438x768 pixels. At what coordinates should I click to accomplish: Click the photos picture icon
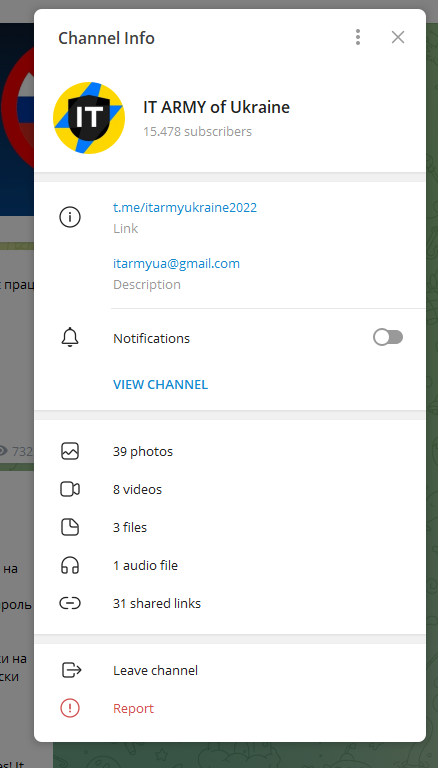pyautogui.click(x=70, y=451)
